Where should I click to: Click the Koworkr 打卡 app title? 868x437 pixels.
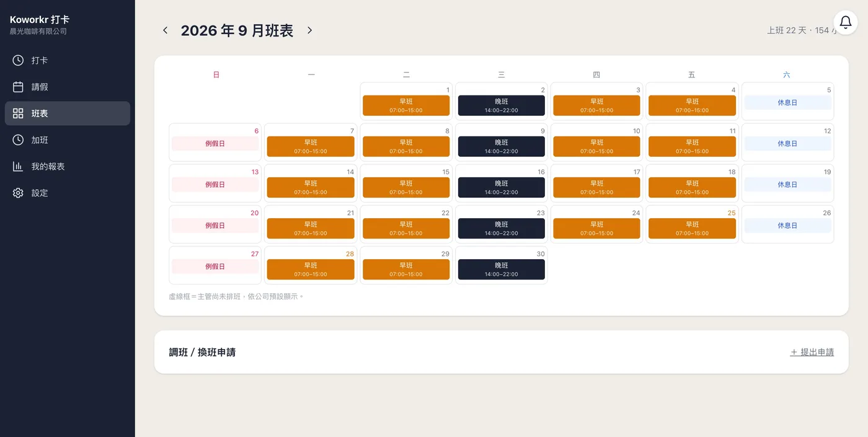click(40, 20)
